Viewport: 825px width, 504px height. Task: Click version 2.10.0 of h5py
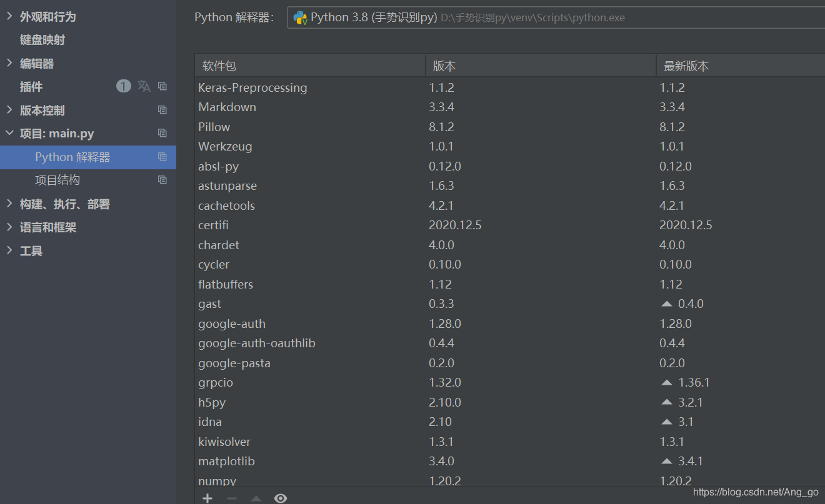[445, 403]
